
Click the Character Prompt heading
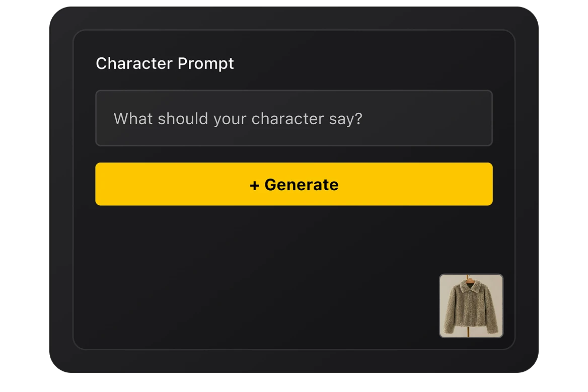pos(165,63)
